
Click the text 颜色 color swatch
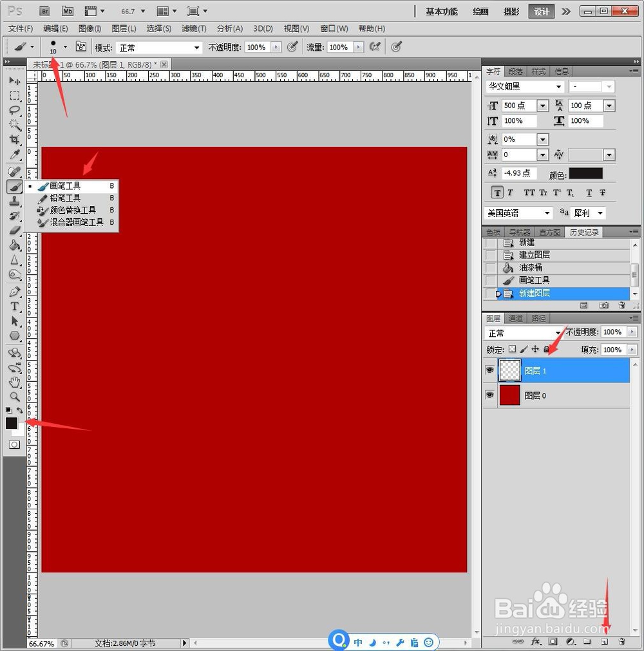pos(585,174)
